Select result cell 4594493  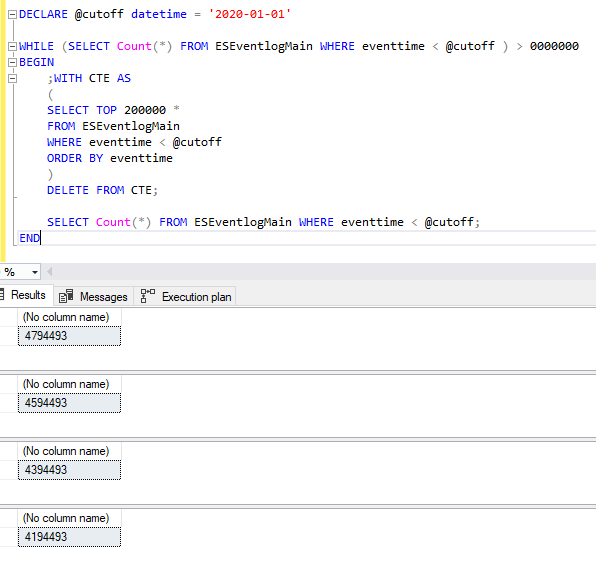point(70,403)
